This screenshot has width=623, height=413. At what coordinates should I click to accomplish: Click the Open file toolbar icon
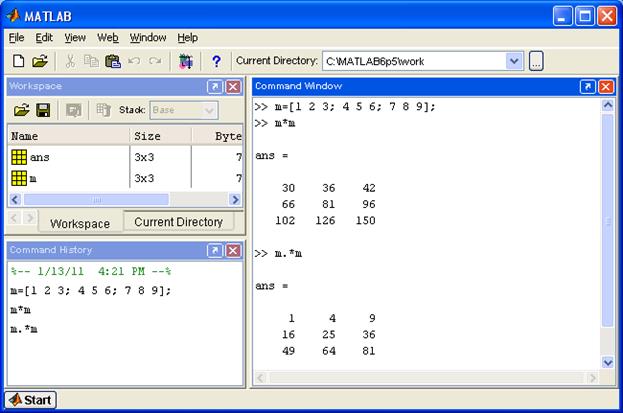(40, 62)
